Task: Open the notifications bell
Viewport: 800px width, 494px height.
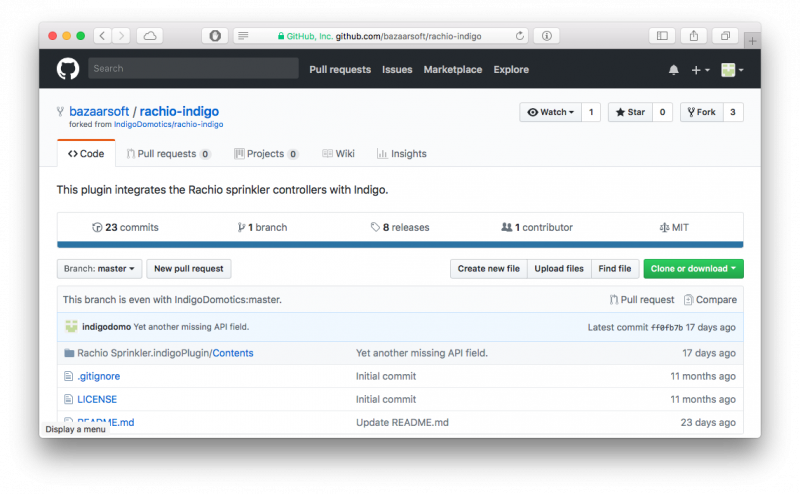Action: pos(673,70)
